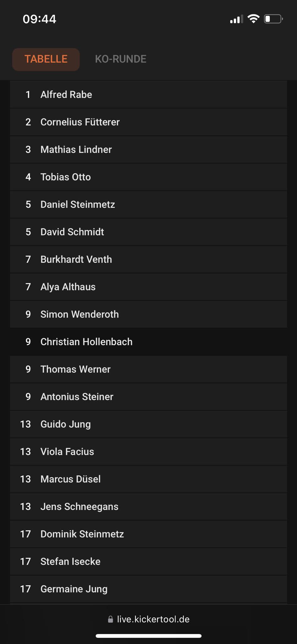Tap the home indicator bar
The width and height of the screenshot is (297, 644).
pyautogui.click(x=148, y=636)
